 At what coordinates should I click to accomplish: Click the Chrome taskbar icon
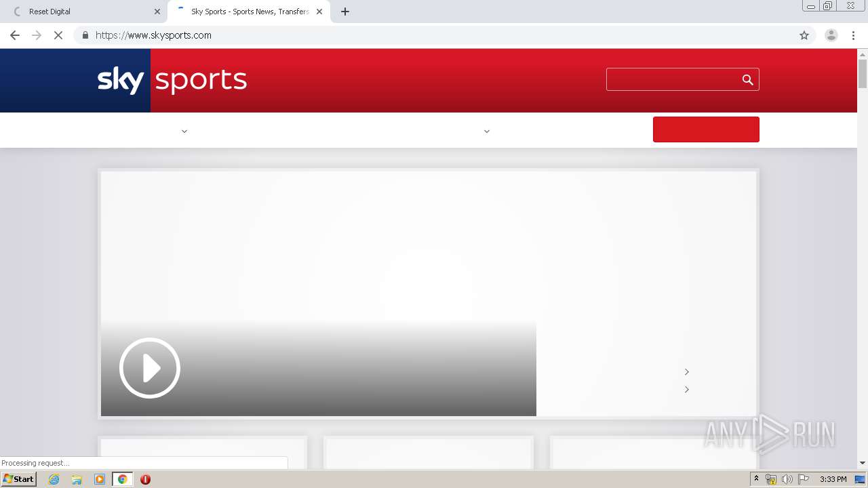[x=122, y=479]
